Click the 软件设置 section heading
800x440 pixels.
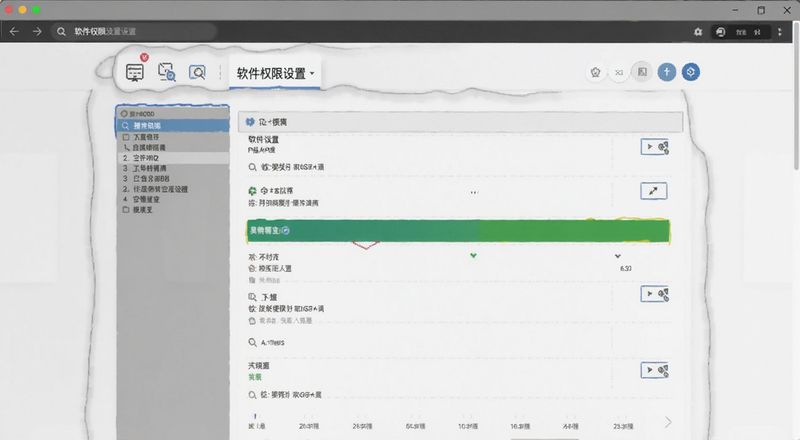[x=263, y=139]
